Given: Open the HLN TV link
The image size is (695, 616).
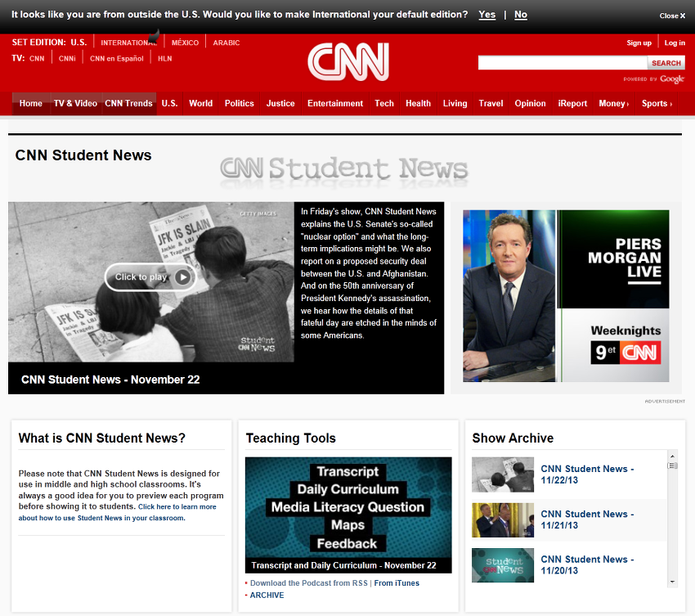Looking at the screenshot, I should coord(165,59).
